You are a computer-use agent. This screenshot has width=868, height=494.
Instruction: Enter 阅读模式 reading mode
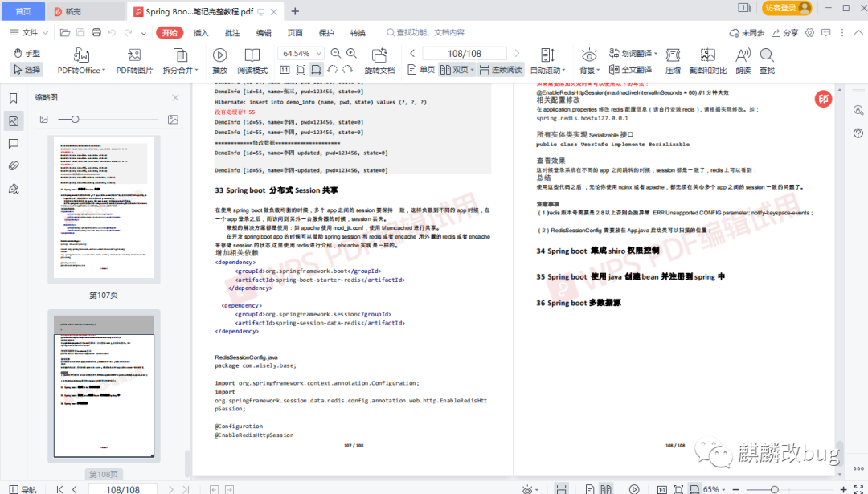click(252, 61)
